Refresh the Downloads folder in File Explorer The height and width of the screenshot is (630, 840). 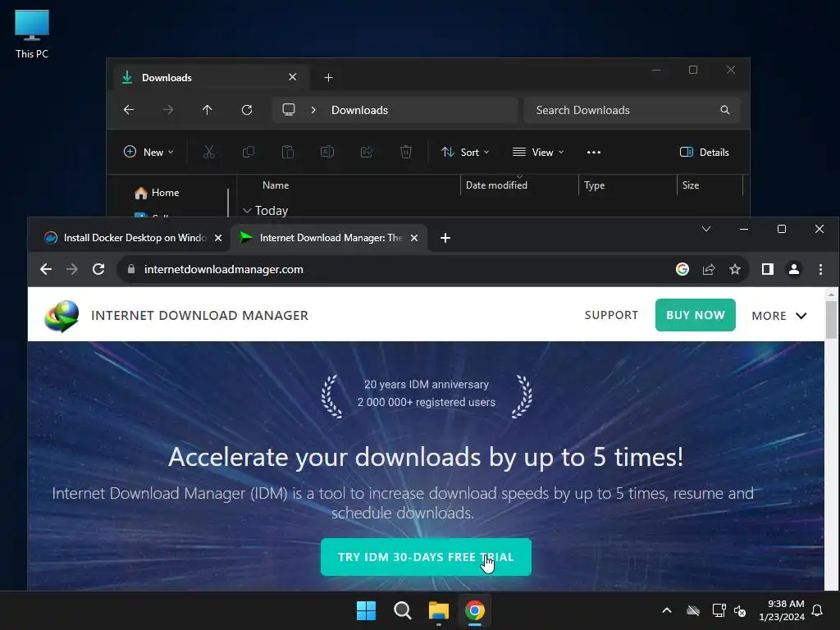[x=246, y=110]
